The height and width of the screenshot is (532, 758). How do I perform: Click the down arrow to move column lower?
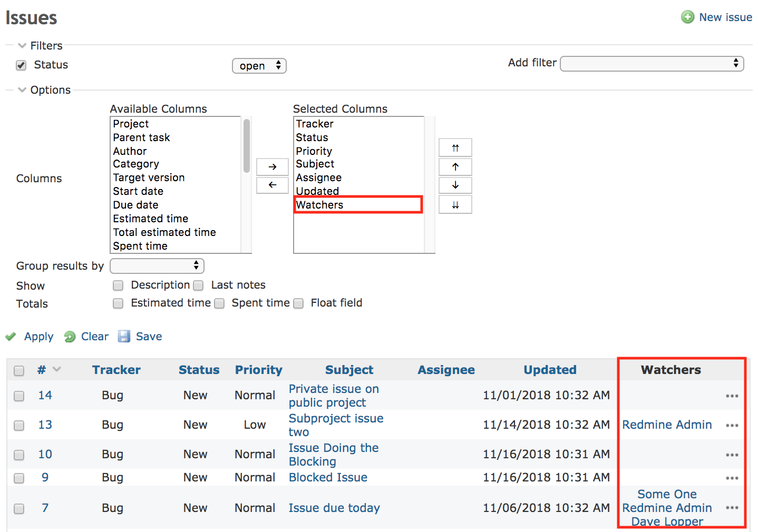455,185
